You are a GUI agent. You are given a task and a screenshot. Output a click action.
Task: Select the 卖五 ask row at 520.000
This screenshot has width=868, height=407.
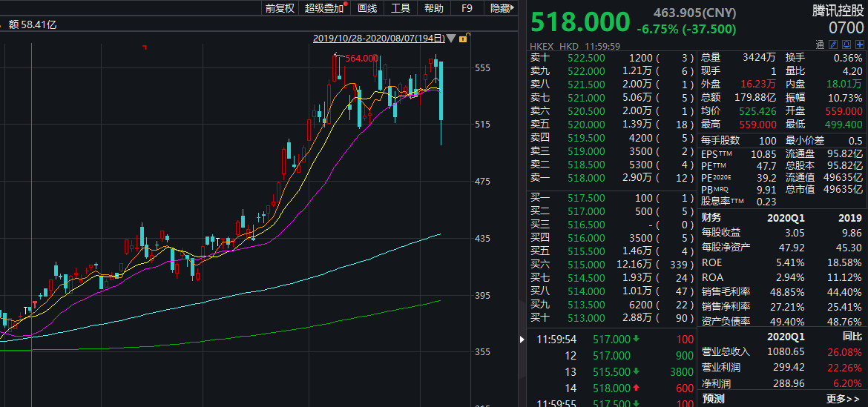[612, 125]
